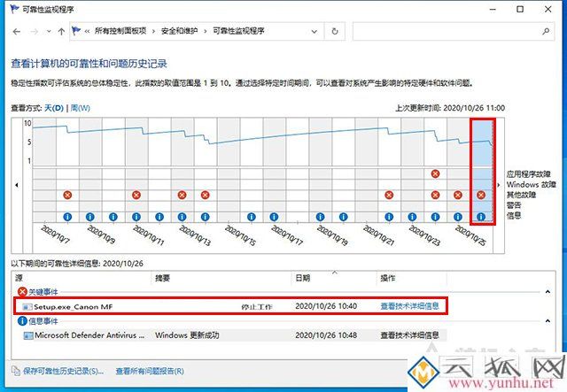Click the Windows 更新成功 summary cell
This screenshot has height=392, width=567.
coord(187,335)
